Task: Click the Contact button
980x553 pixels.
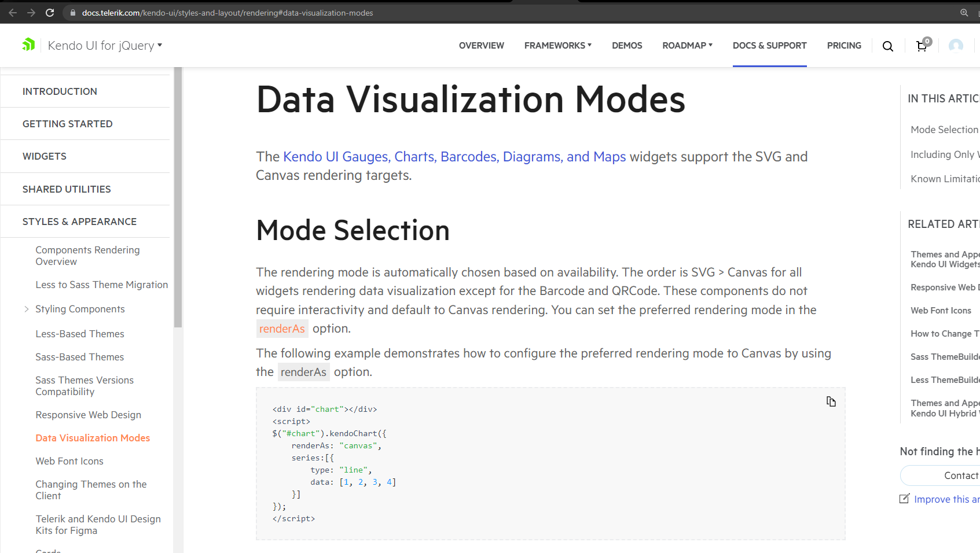Action: tap(940, 475)
